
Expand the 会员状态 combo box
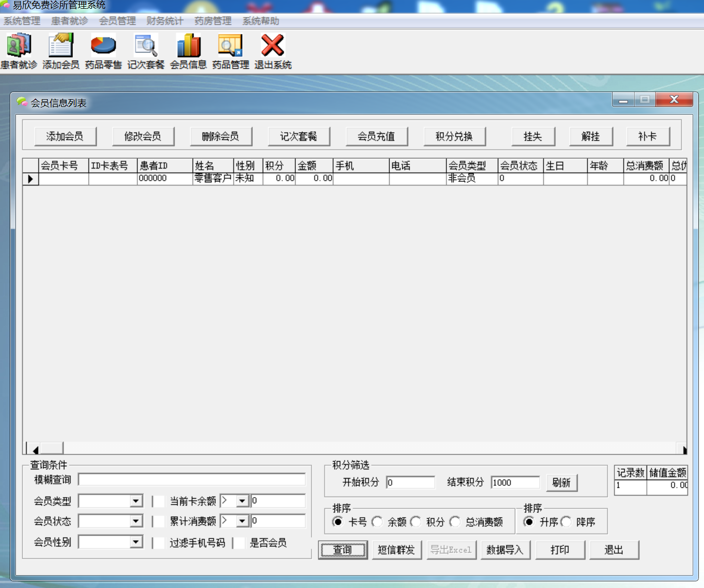[x=136, y=521]
